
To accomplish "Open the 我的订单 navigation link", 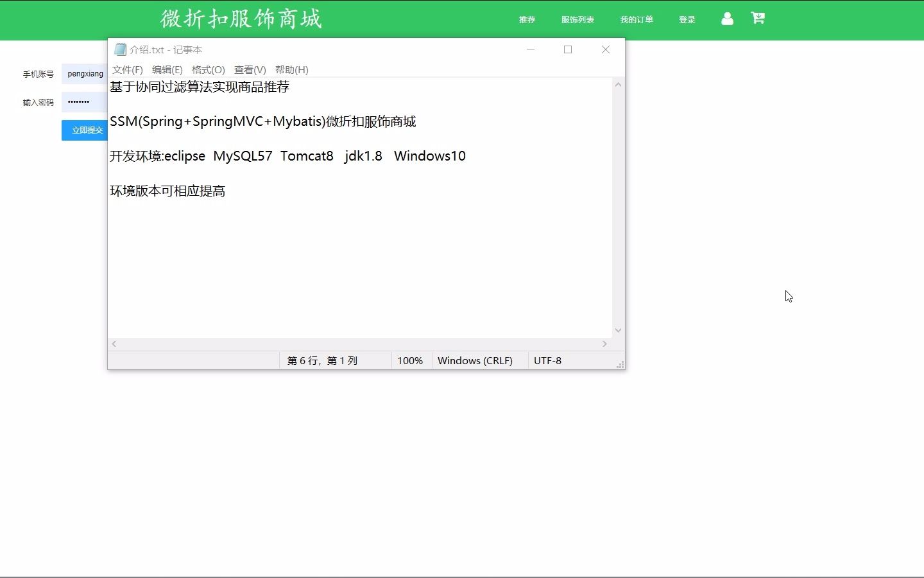I will (x=637, y=20).
